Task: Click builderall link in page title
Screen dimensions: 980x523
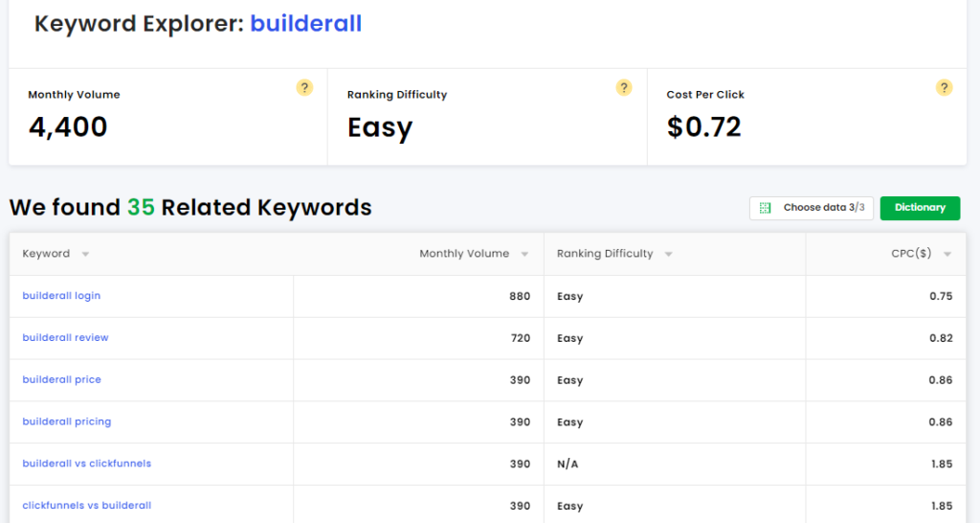Action: (x=306, y=24)
